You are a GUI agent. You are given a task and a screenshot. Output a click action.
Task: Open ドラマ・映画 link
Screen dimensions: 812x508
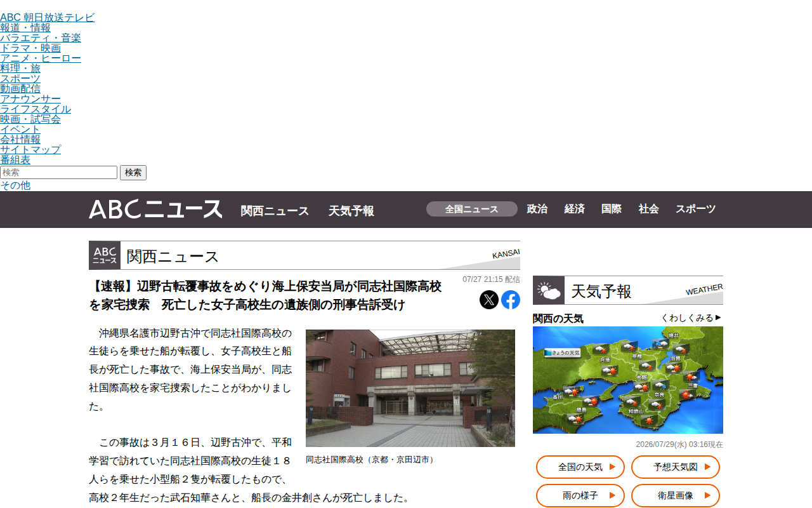30,48
